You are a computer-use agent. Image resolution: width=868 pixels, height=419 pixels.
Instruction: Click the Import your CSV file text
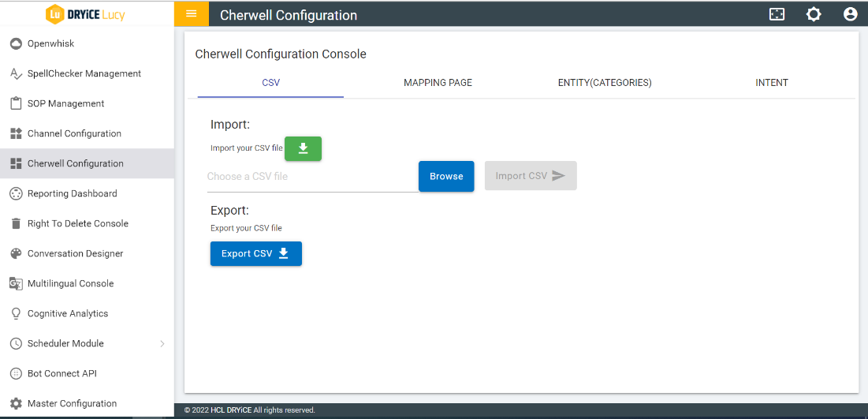coord(246,148)
